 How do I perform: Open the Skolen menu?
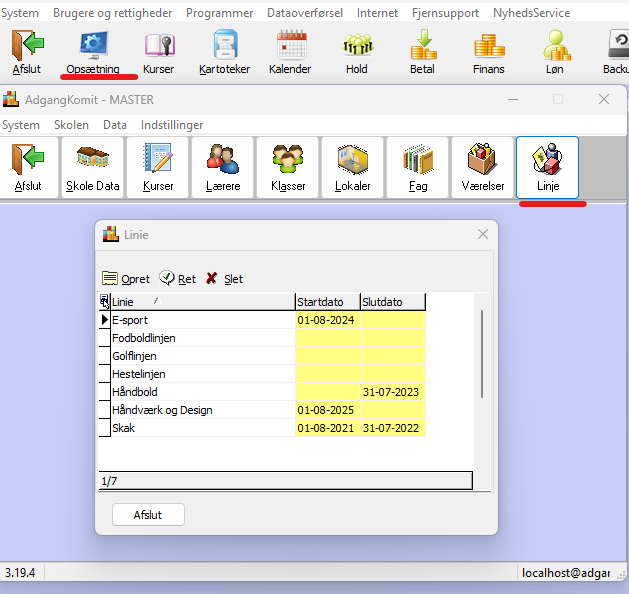coord(71,125)
